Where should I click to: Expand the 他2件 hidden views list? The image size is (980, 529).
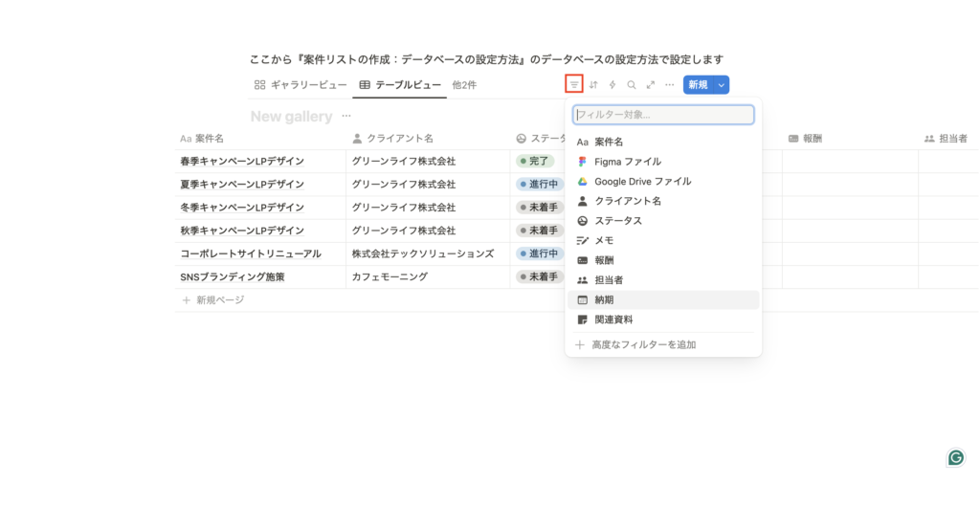464,85
